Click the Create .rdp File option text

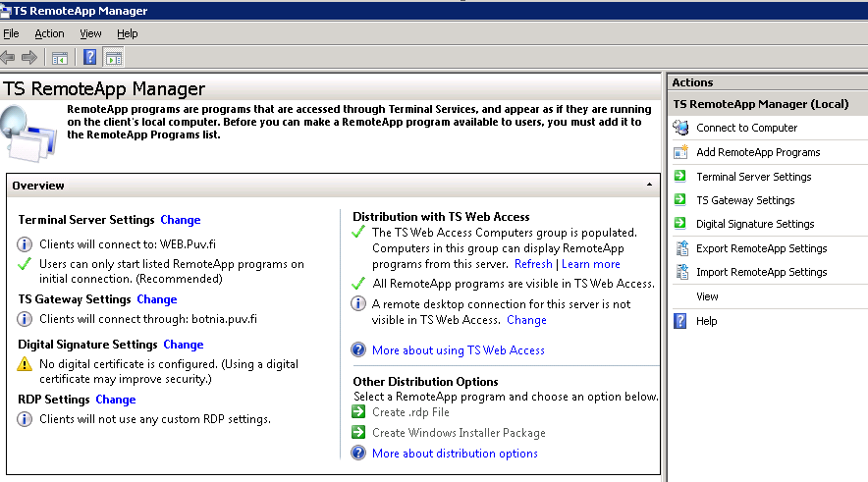pos(410,412)
